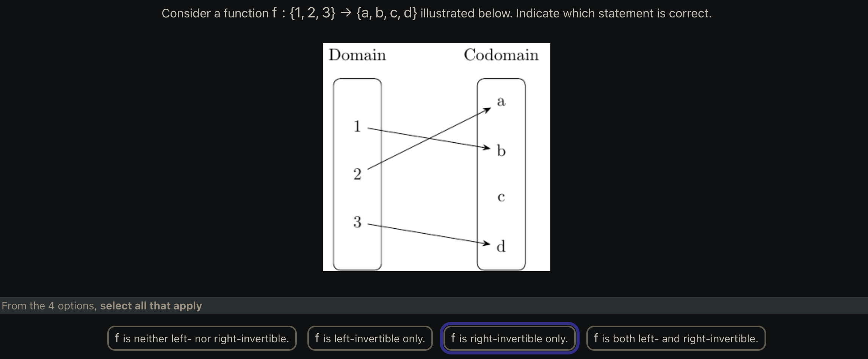Click letter b in the codomain box

pos(501,150)
